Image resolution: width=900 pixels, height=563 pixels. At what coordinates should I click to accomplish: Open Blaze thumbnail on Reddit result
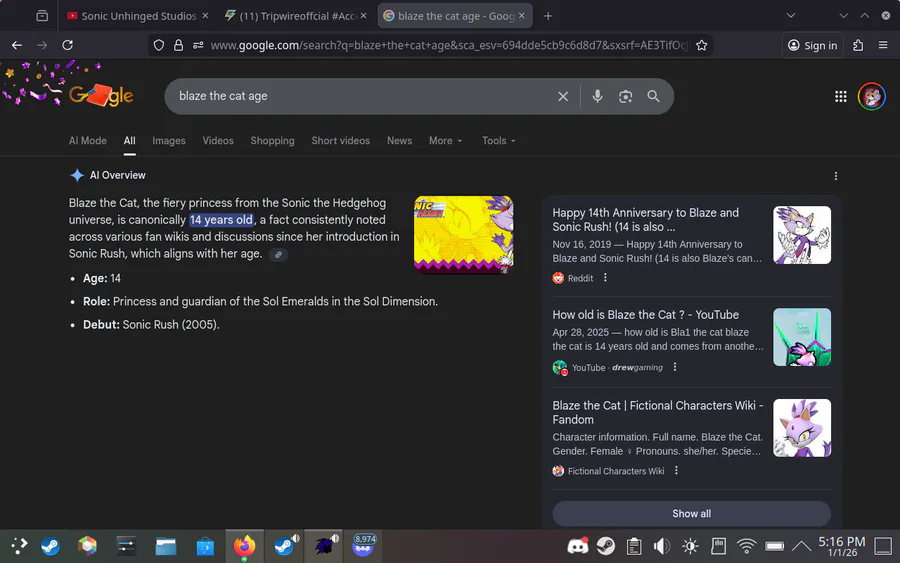[x=802, y=235]
